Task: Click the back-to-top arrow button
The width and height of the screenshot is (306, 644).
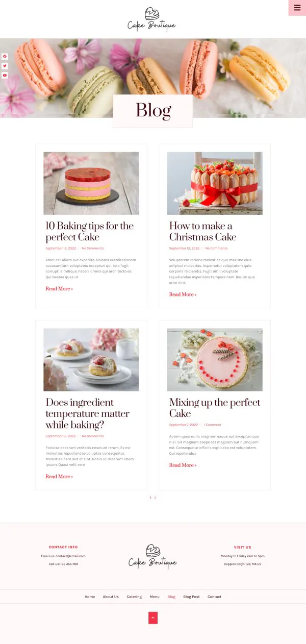Action: point(153,617)
